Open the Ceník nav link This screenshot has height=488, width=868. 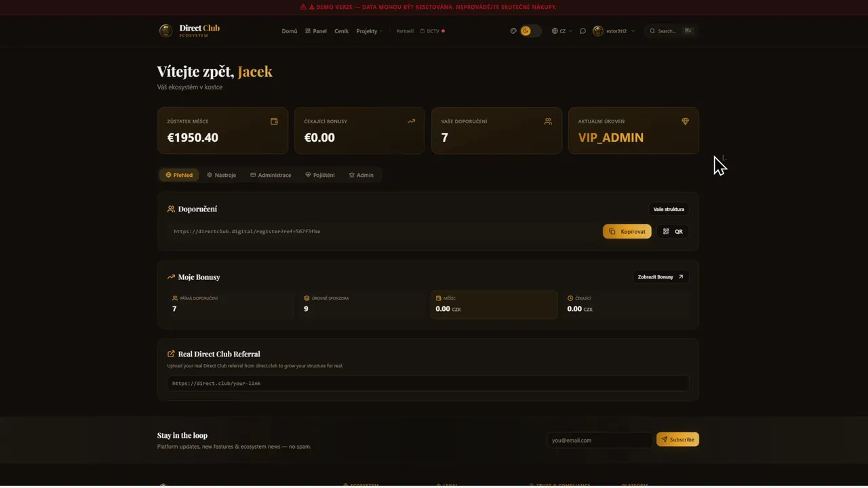point(341,31)
